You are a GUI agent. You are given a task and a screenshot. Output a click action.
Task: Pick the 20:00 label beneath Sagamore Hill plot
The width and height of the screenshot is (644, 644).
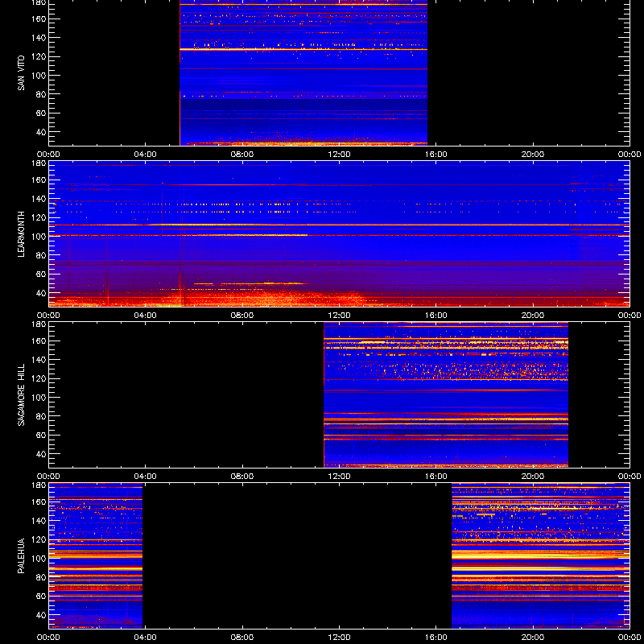[533, 477]
